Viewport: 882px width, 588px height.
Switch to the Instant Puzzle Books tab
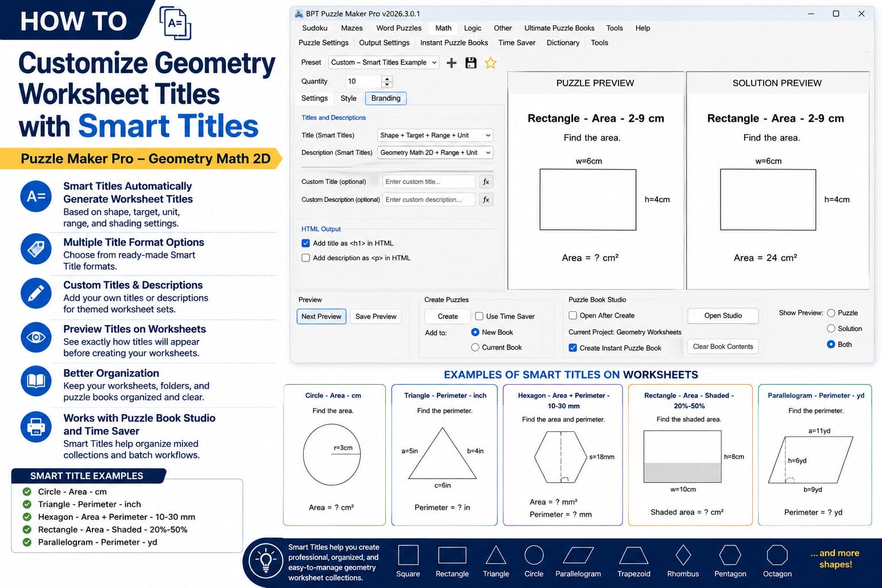(x=454, y=42)
